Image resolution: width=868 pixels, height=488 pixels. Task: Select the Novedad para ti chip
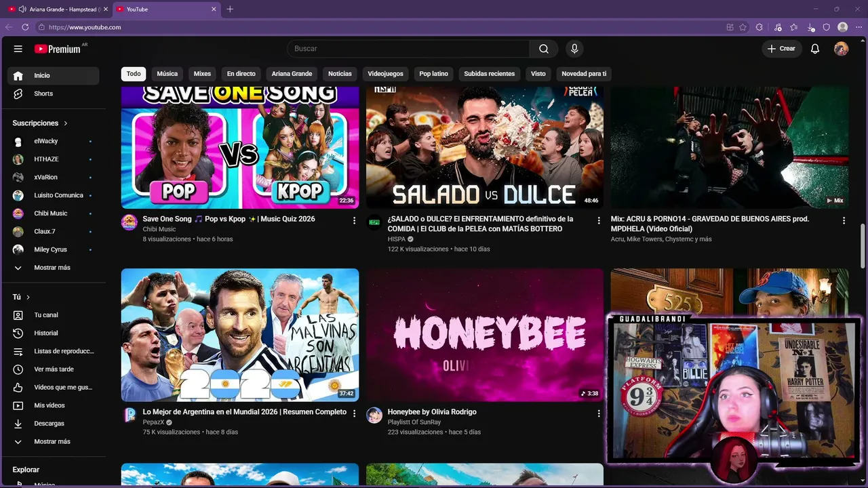tap(584, 74)
